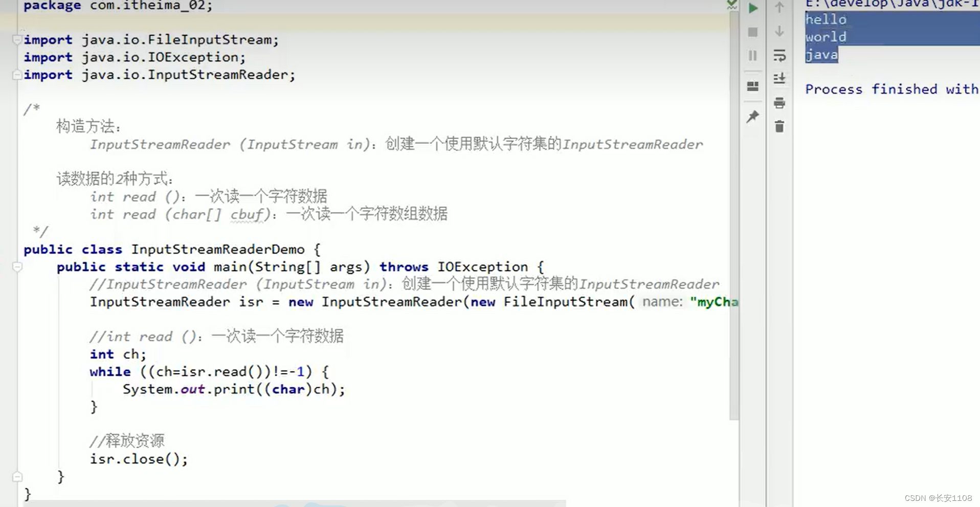Screen dimensions: 980x507
Task: Click the 'world' console output line
Action: tap(826, 37)
